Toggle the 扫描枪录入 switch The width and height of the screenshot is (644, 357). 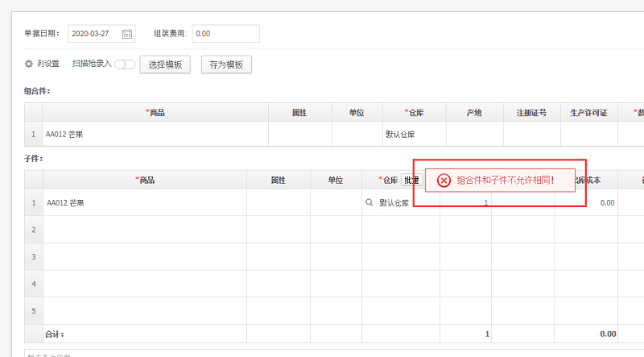pyautogui.click(x=125, y=64)
